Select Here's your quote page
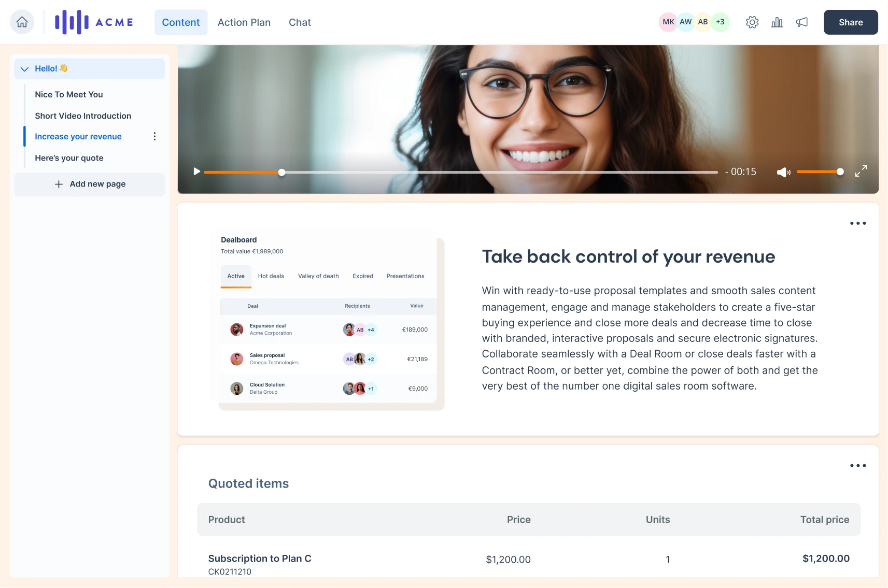 coord(68,158)
